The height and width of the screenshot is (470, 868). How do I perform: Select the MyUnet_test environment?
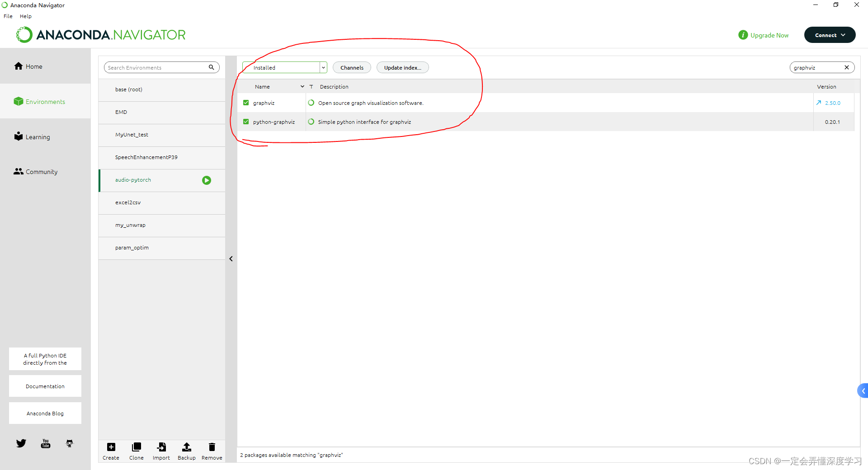162,135
